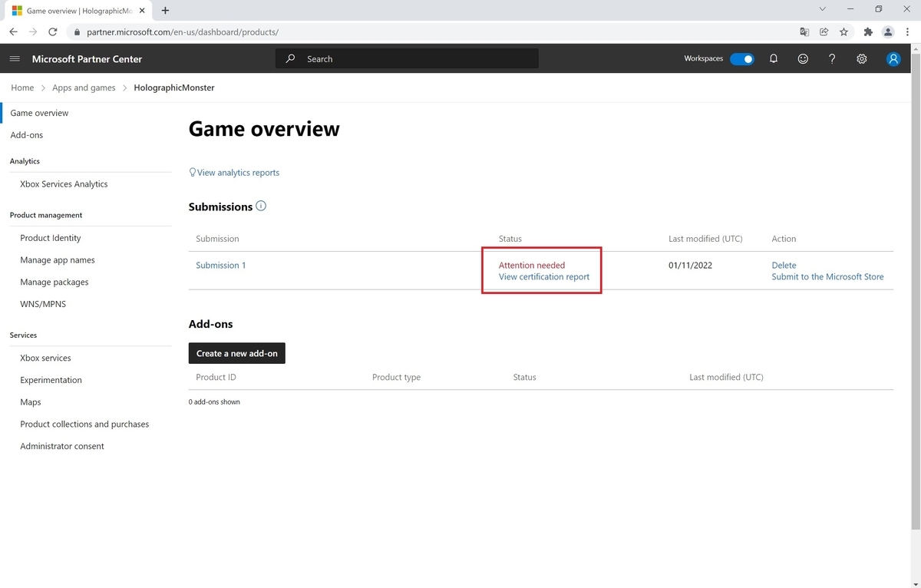Open Product collections and purchases

(x=84, y=424)
